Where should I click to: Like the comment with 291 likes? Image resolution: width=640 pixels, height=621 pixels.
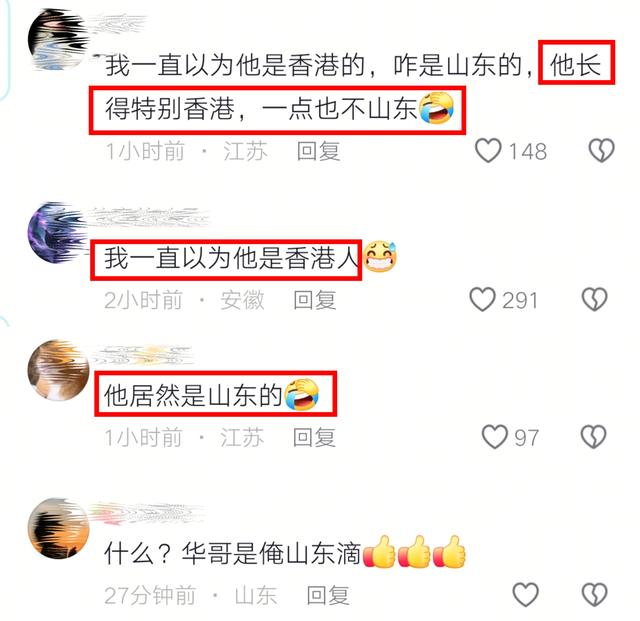(482, 299)
